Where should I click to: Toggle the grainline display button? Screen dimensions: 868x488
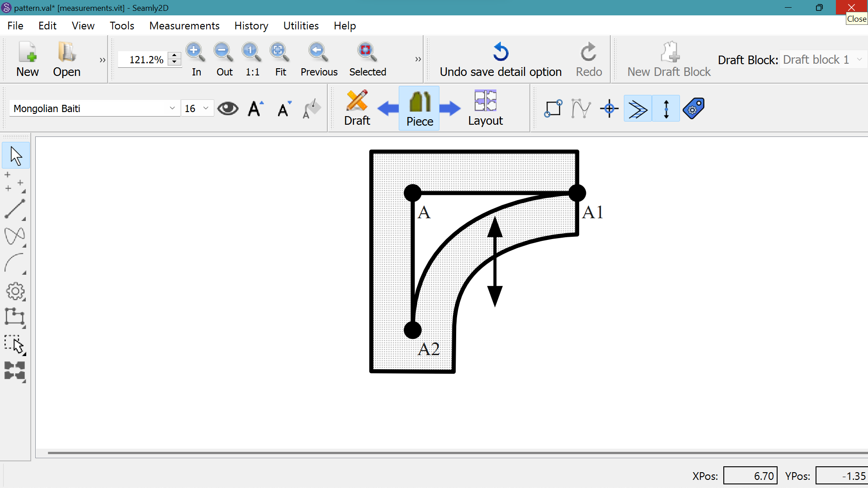[666, 109]
